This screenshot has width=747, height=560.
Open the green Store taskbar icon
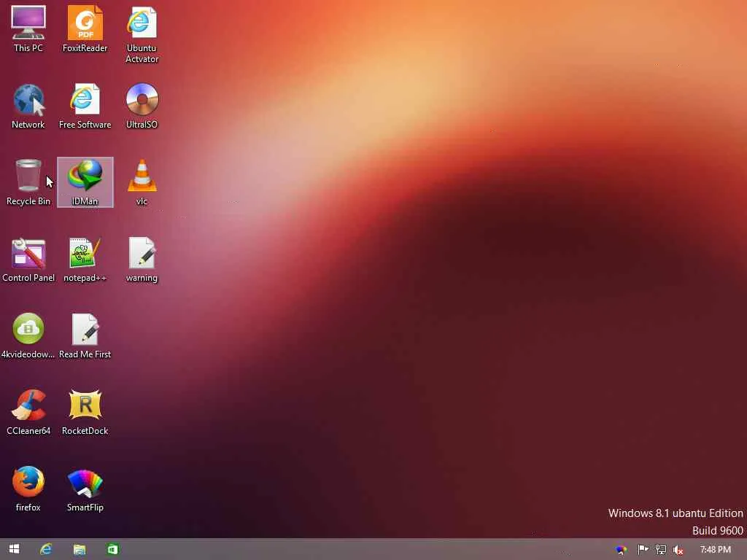(112, 549)
